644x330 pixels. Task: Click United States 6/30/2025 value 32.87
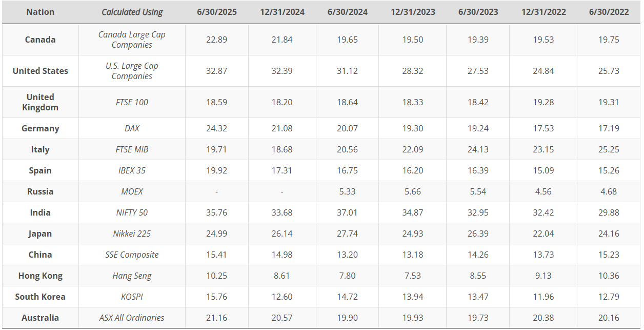(216, 71)
